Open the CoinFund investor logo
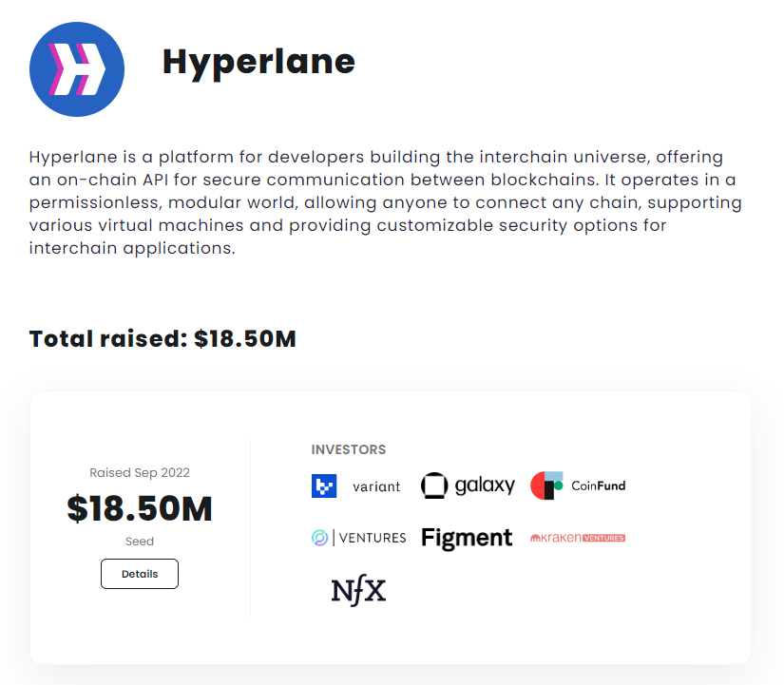 (578, 485)
